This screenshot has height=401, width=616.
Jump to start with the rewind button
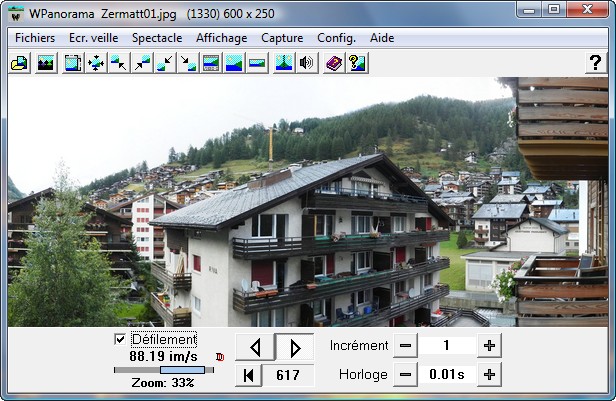[x=248, y=375]
